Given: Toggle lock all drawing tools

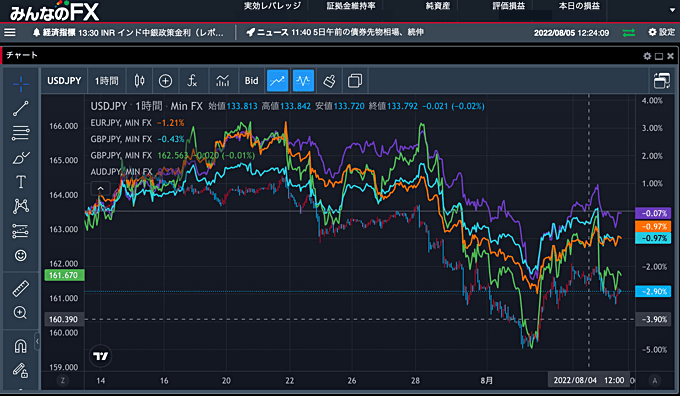Looking at the screenshot, I should coord(20,370).
